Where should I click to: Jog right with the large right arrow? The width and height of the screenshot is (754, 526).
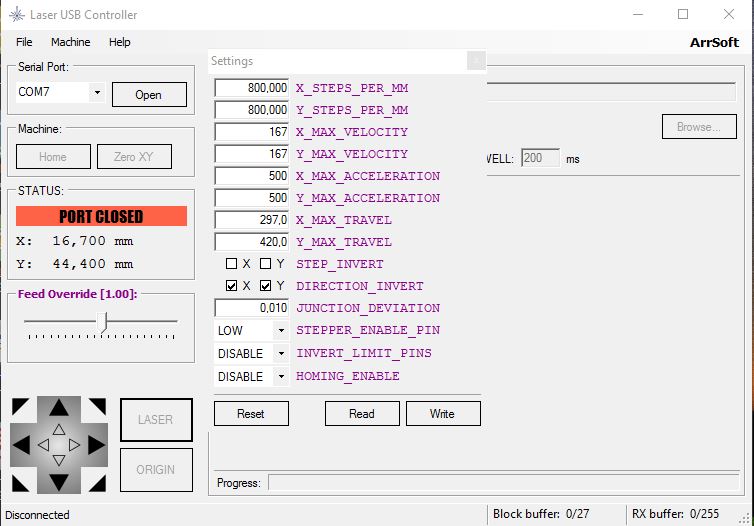[97, 445]
